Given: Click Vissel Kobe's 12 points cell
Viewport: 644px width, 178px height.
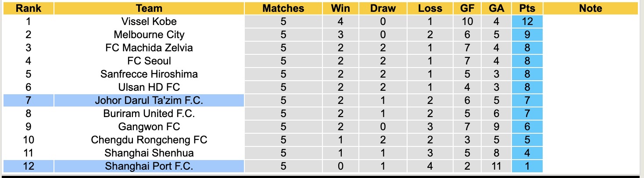Looking at the screenshot, I should [527, 21].
